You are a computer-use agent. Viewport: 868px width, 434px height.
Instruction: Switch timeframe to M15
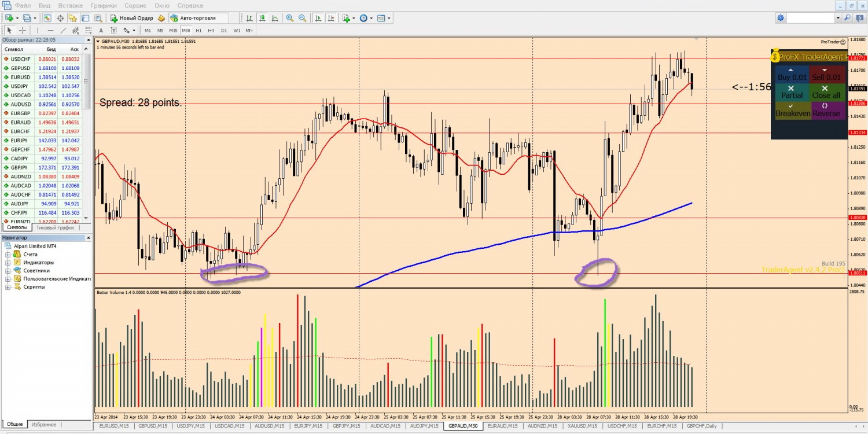[x=173, y=30]
